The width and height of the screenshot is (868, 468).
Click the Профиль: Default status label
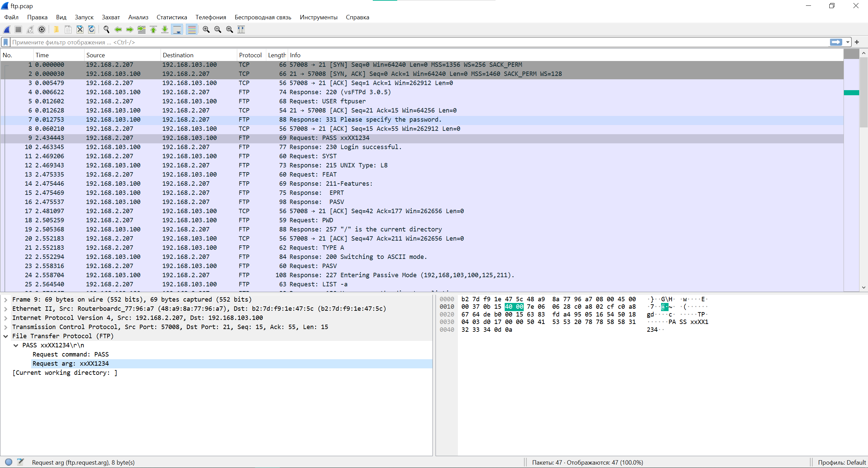(x=842, y=462)
